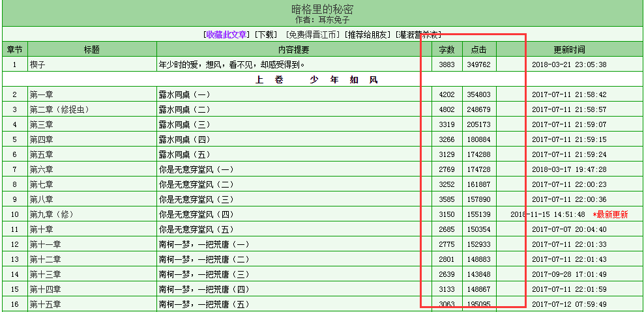Click the volume heading 上卷 少年如风
Screen dimensions: 644x312
tap(316, 79)
